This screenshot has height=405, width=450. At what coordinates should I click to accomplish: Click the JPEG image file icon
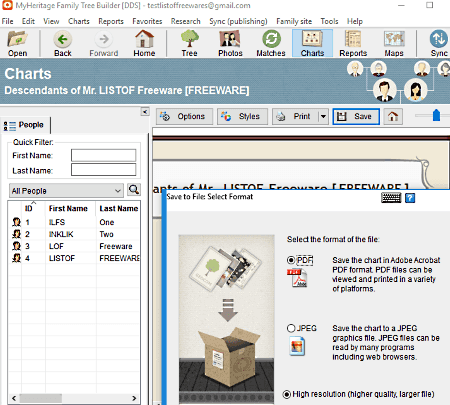(x=297, y=346)
